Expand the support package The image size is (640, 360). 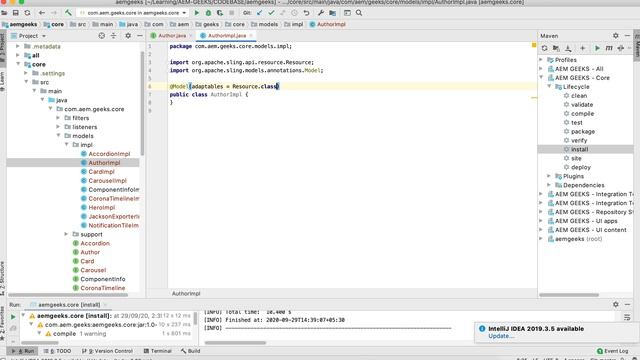point(66,234)
